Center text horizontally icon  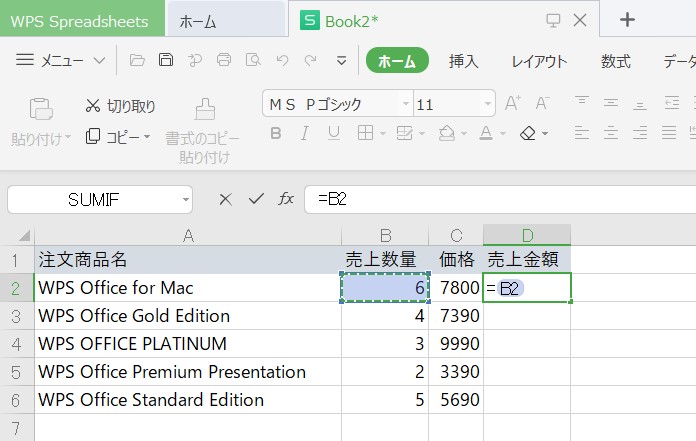pyautogui.click(x=611, y=133)
